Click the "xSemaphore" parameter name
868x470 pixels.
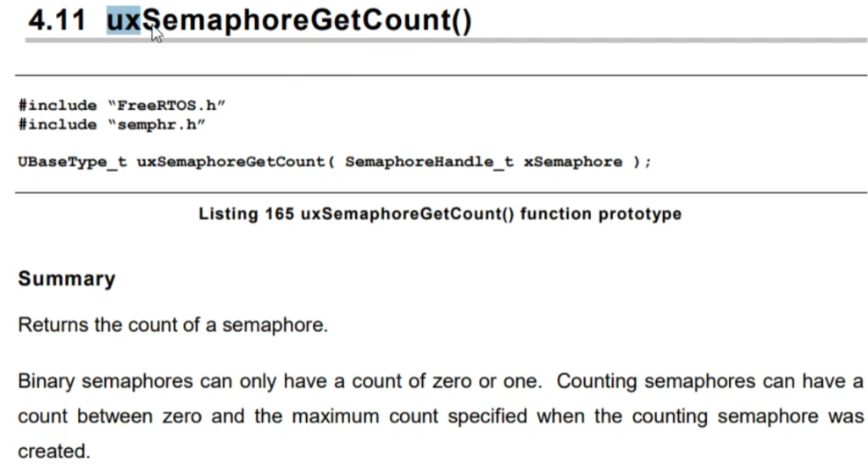tap(573, 162)
